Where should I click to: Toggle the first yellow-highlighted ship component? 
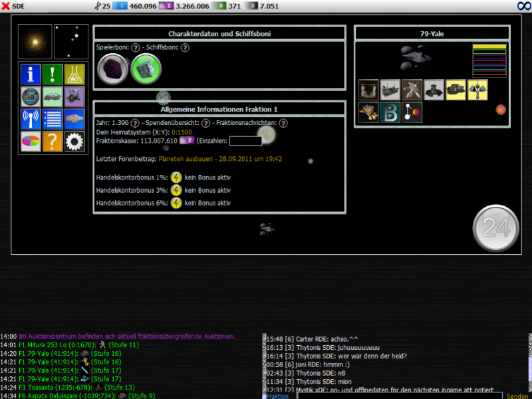pos(456,89)
